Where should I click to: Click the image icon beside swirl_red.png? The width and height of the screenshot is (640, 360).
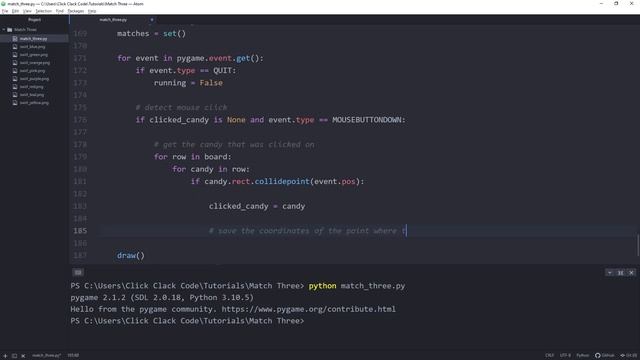15,87
